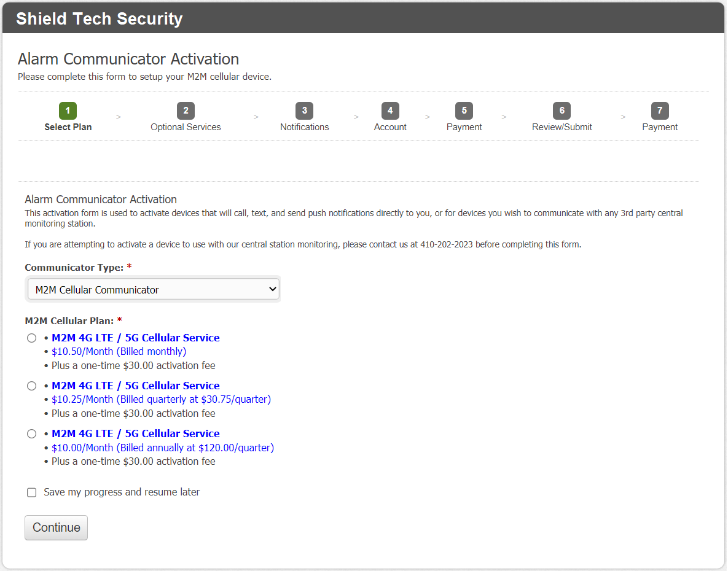The image size is (728, 571).
Task: Click the step 4 Account badge
Action: 390,111
